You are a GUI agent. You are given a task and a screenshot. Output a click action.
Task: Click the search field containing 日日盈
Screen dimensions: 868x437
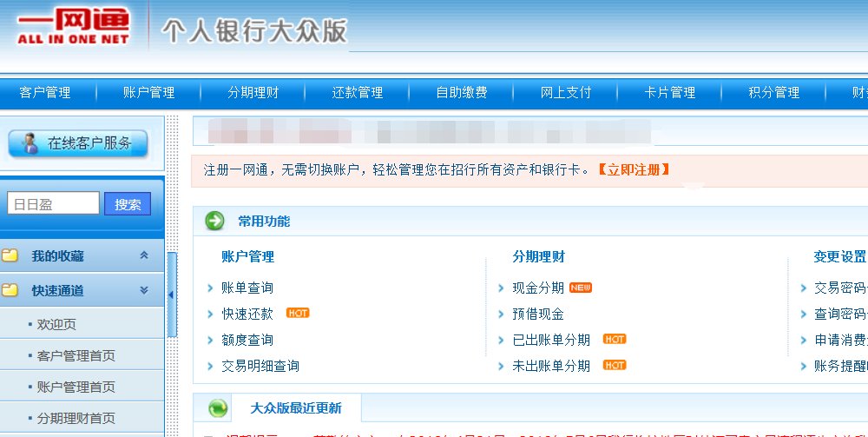point(53,203)
